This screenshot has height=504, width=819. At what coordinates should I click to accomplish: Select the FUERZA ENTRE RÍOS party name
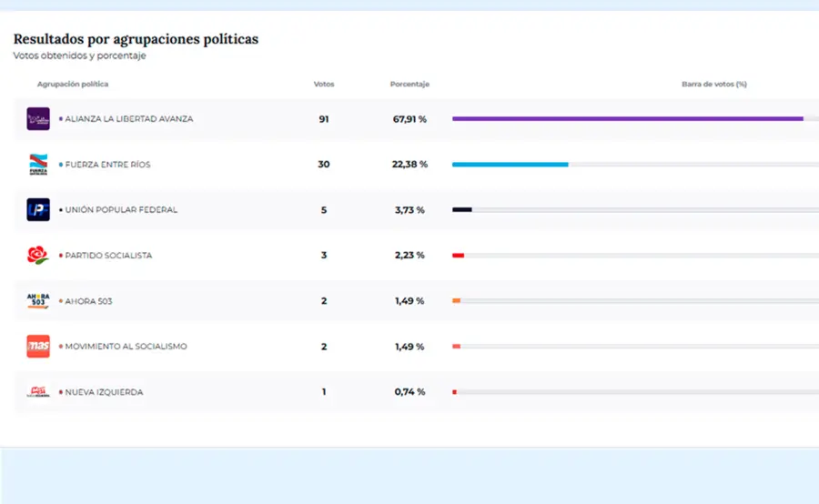tap(107, 165)
